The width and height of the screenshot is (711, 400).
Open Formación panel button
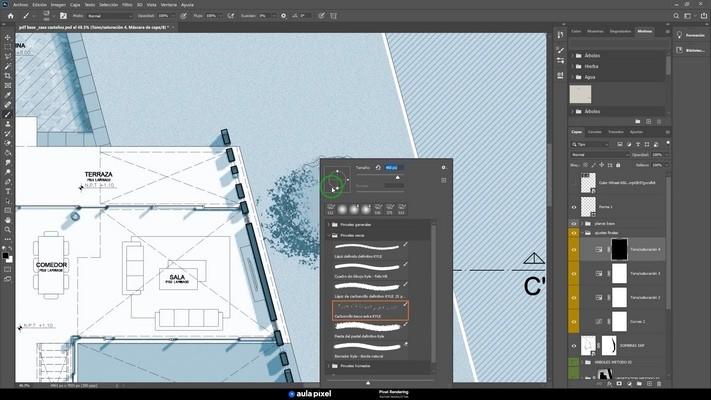tap(691, 35)
